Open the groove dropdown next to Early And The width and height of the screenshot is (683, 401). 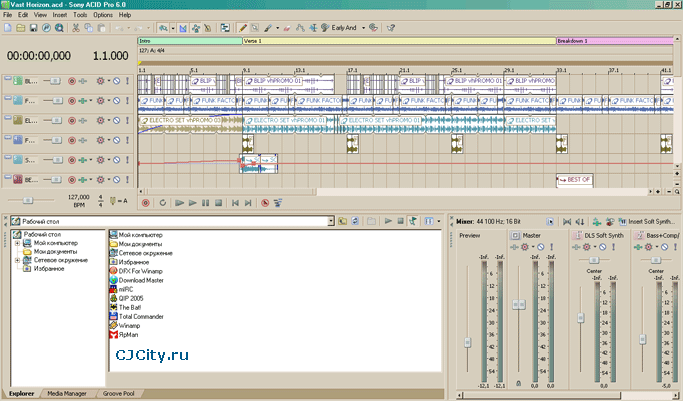coord(363,28)
